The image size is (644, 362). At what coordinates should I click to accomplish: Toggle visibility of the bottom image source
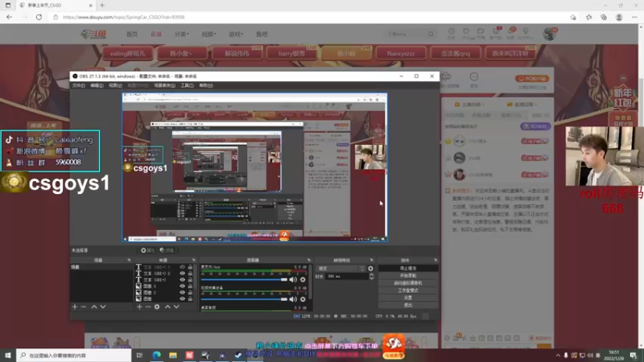[x=183, y=298]
